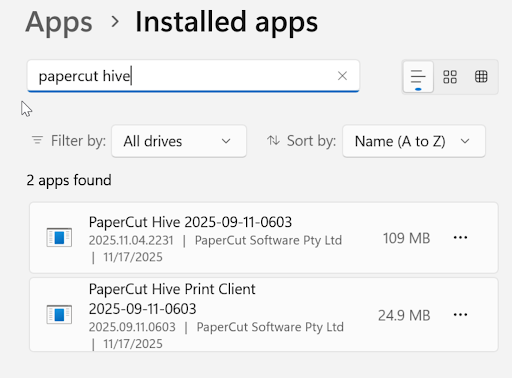Click the 109 MB size label
The image size is (512, 378).
(x=407, y=238)
